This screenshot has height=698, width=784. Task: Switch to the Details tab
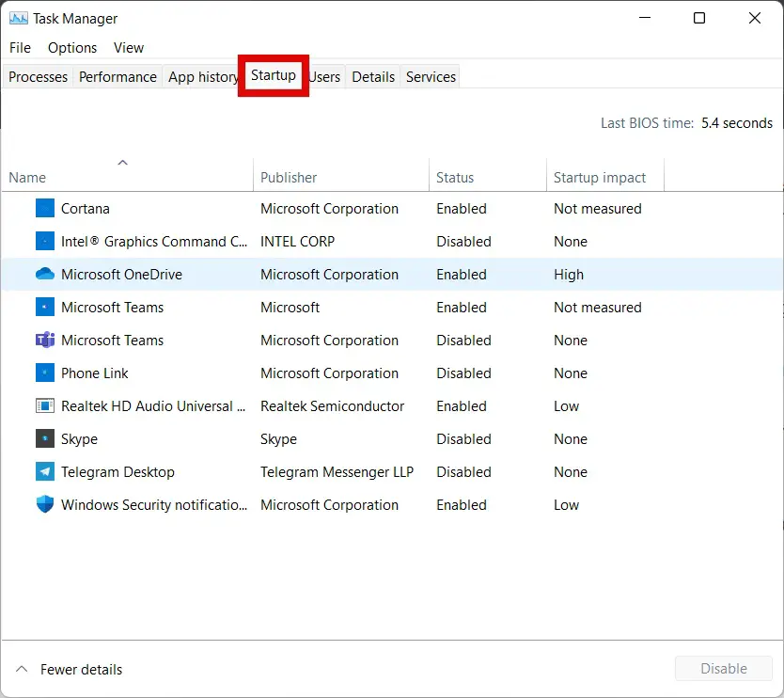click(373, 76)
